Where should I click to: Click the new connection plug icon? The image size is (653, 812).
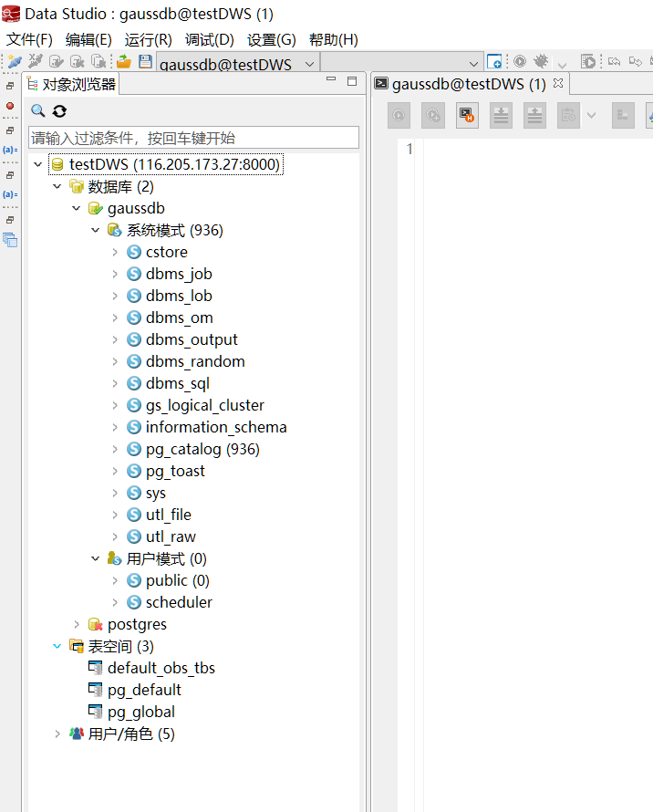(15, 62)
